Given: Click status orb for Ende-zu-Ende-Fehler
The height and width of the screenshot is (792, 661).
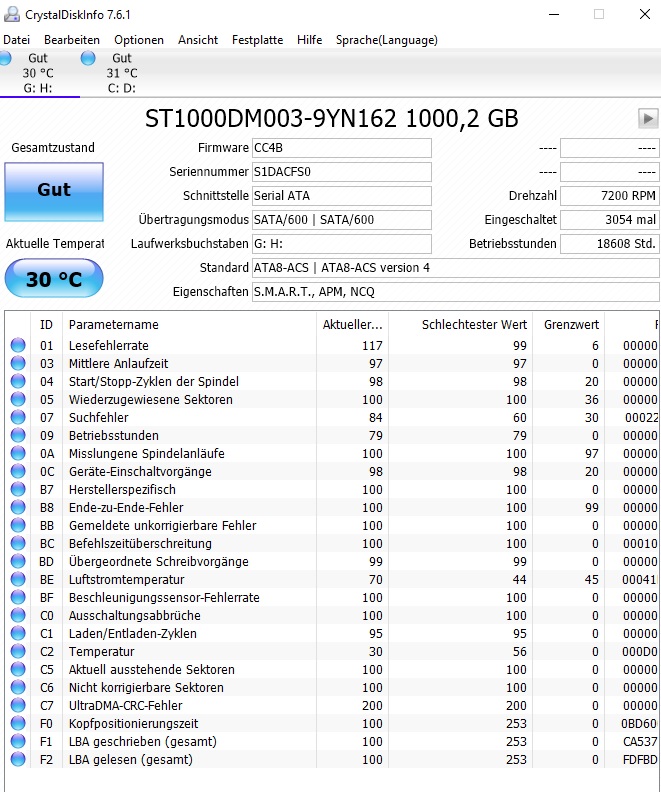Looking at the screenshot, I should [18, 507].
